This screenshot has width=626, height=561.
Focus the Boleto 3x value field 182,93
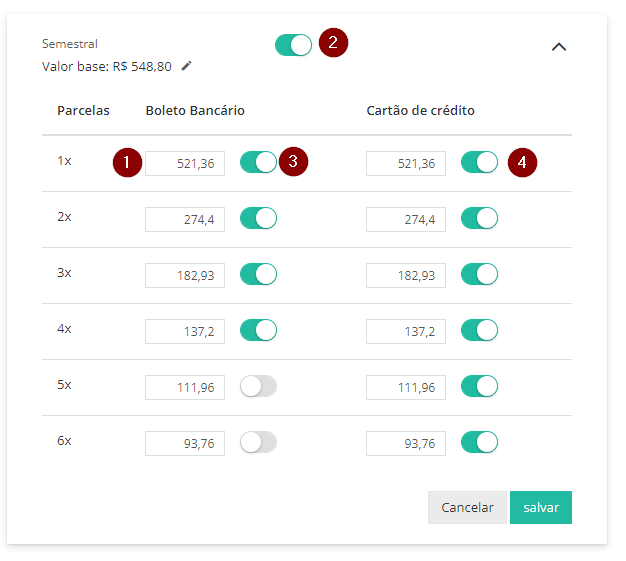[x=185, y=275]
